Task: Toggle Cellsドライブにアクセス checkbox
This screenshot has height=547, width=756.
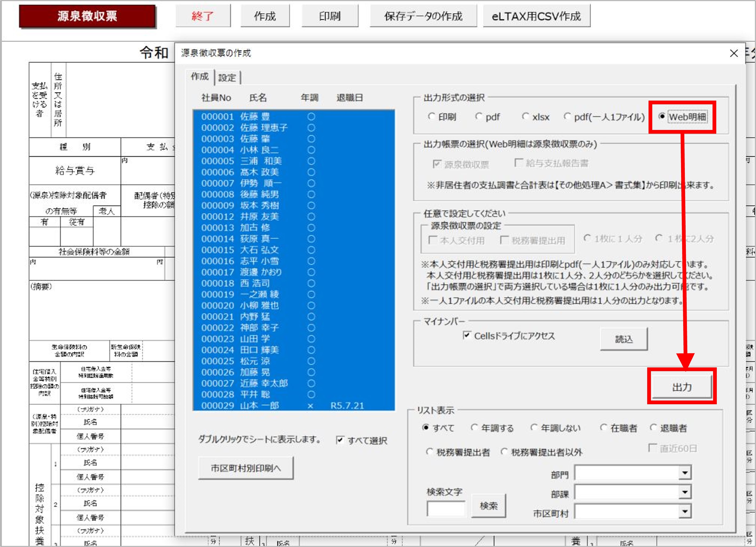Action: 467,335
